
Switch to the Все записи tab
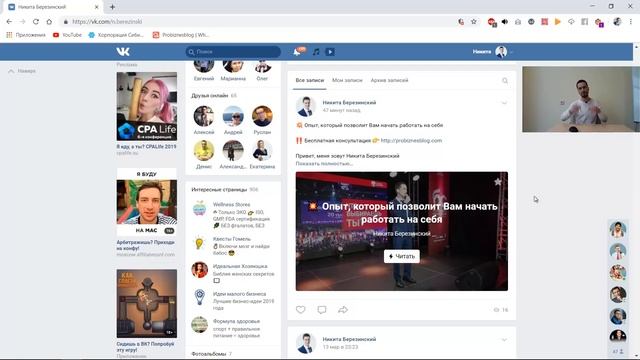click(x=310, y=80)
